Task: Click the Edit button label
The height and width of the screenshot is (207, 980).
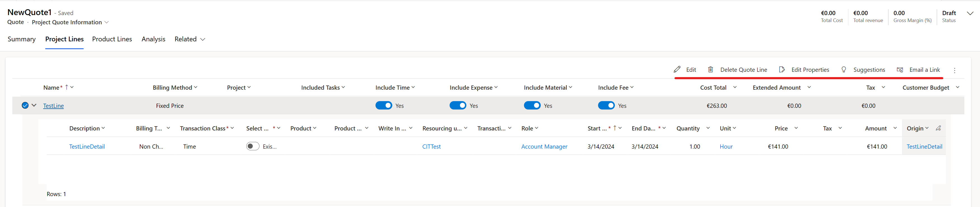Action: point(691,70)
